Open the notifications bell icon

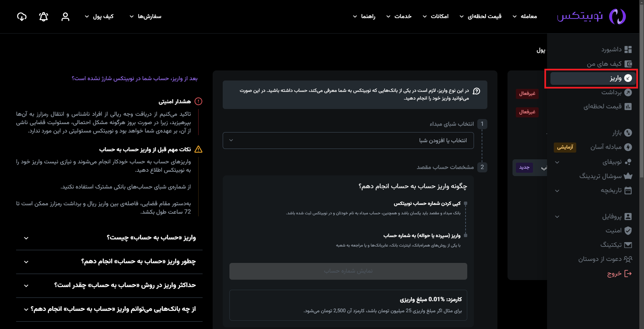point(44,16)
